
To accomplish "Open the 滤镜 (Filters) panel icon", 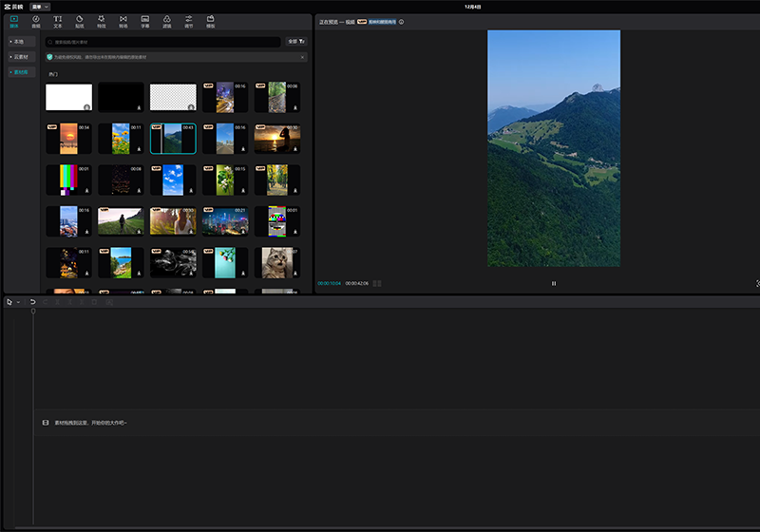I will 167,20.
